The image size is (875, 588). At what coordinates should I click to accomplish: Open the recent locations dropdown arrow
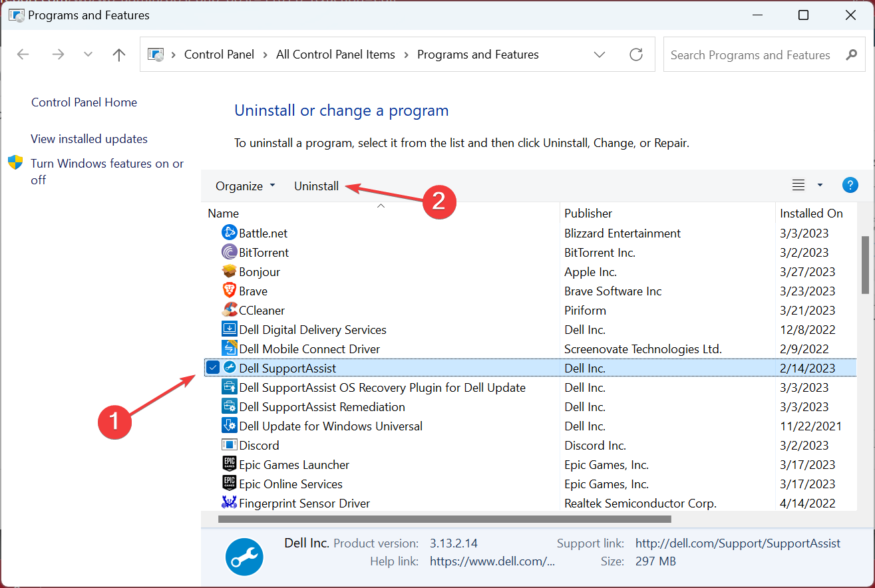(x=88, y=55)
